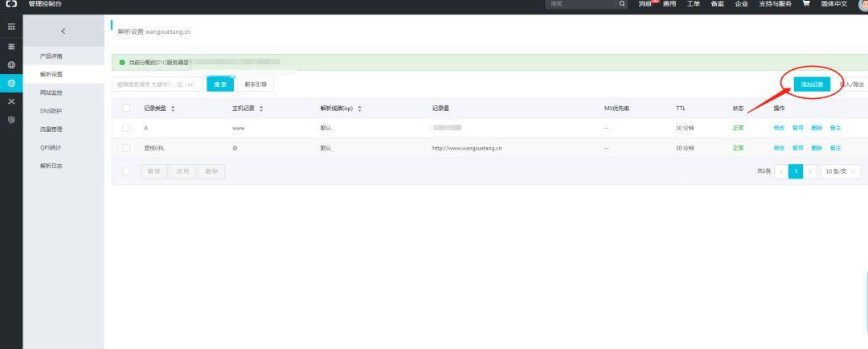868x349 pixels.
Task: Go to previous page with the left arrow
Action: tap(782, 172)
